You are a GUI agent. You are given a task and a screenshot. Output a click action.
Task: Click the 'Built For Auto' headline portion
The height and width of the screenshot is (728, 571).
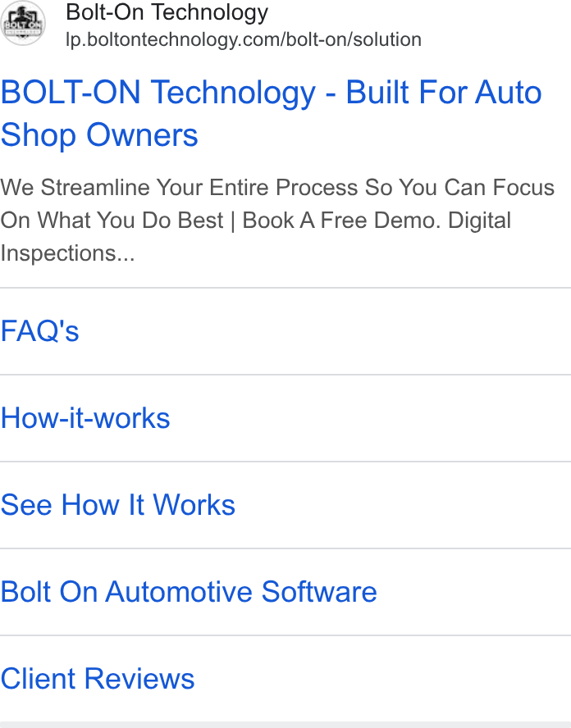click(444, 92)
